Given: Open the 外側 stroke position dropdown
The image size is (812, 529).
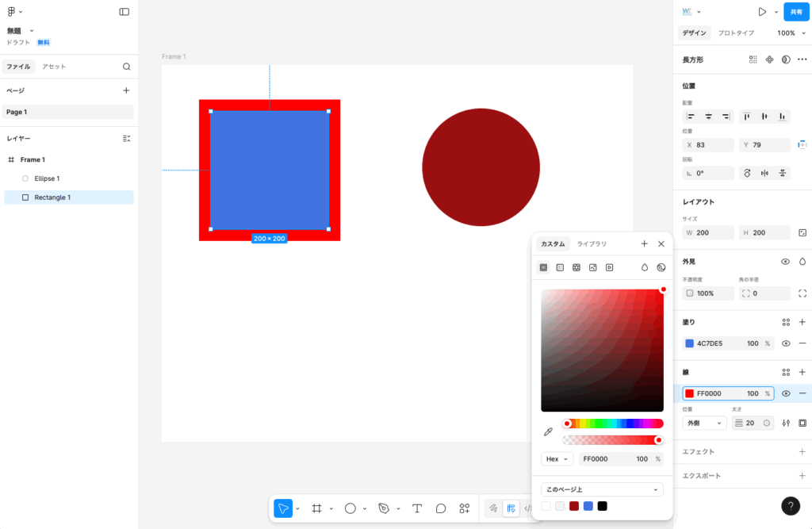Looking at the screenshot, I should tap(704, 423).
